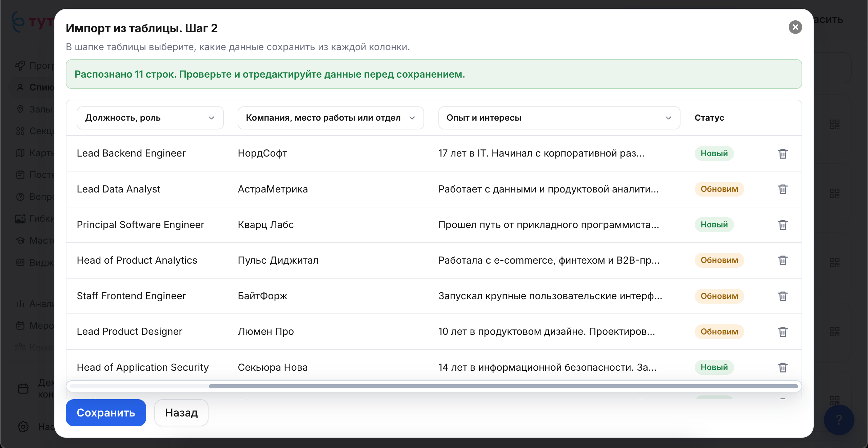Click the '10 лет в продуктовом дизайне' cell
This screenshot has width=868, height=448.
click(x=547, y=331)
